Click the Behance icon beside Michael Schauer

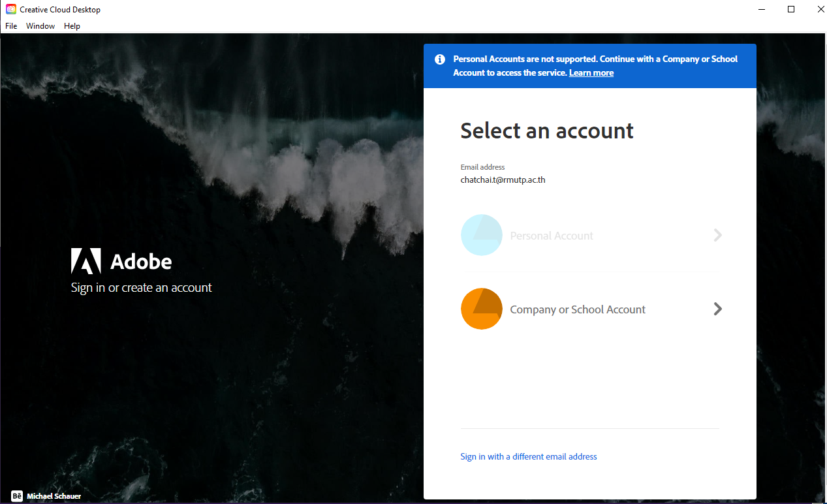pos(18,496)
